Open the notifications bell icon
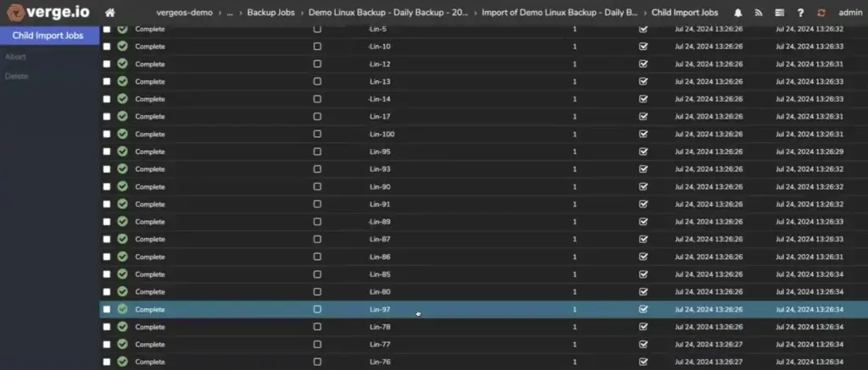868x370 pixels. 737,13
